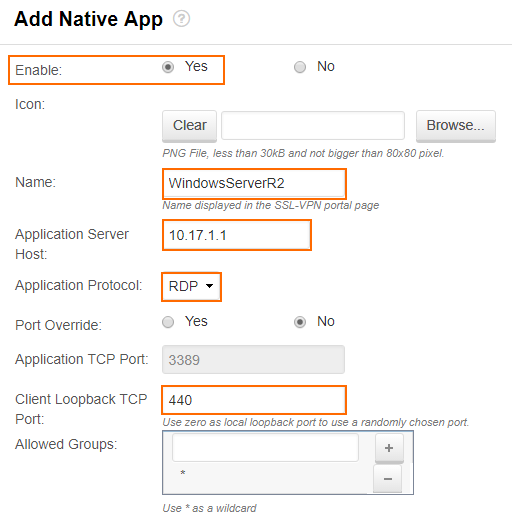Click the No label beside Port Override
Viewport: 512px width, 525px height.
click(326, 321)
